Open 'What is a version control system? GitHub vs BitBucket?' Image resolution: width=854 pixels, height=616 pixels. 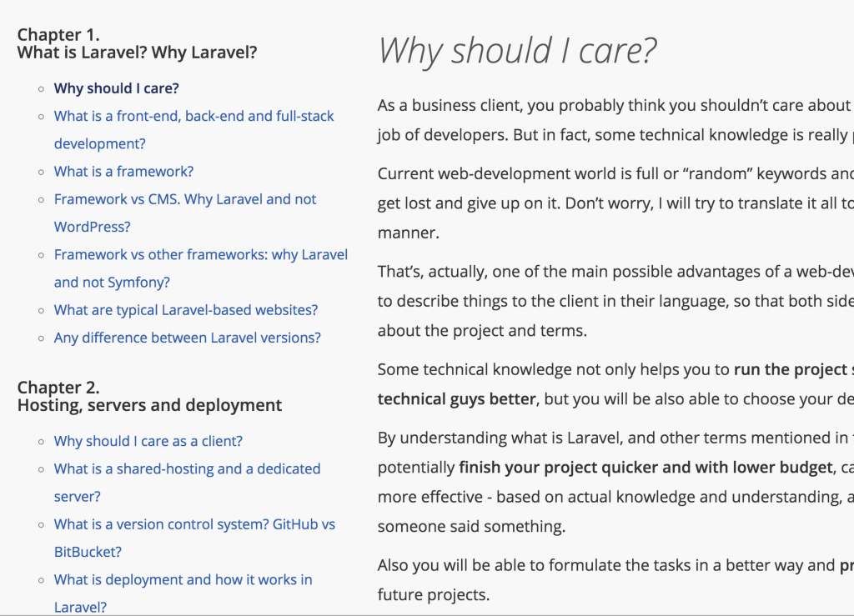pos(194,538)
